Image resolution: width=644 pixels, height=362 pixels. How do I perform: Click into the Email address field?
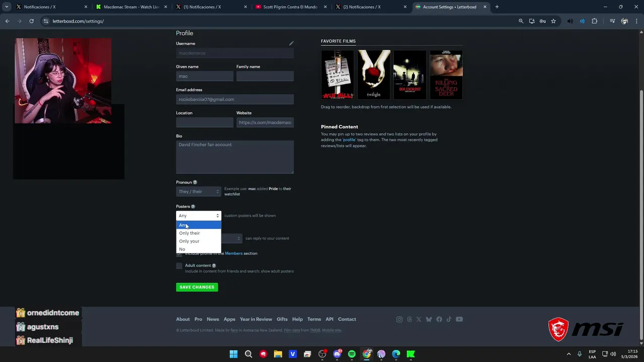(x=235, y=99)
